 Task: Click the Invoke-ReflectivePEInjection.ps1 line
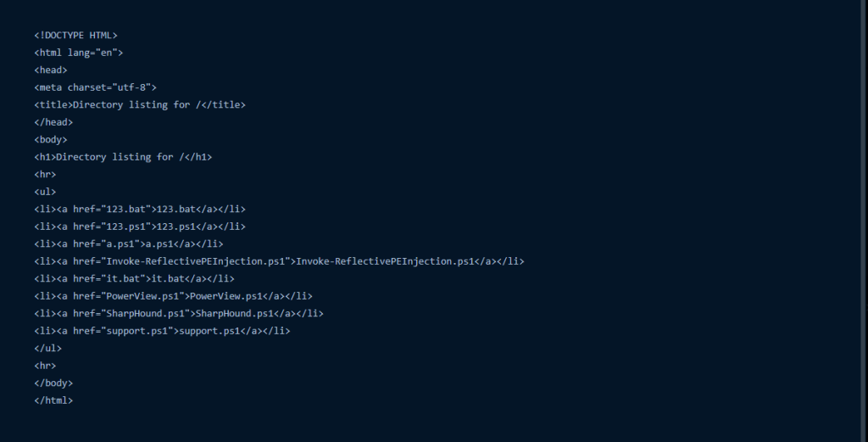279,261
